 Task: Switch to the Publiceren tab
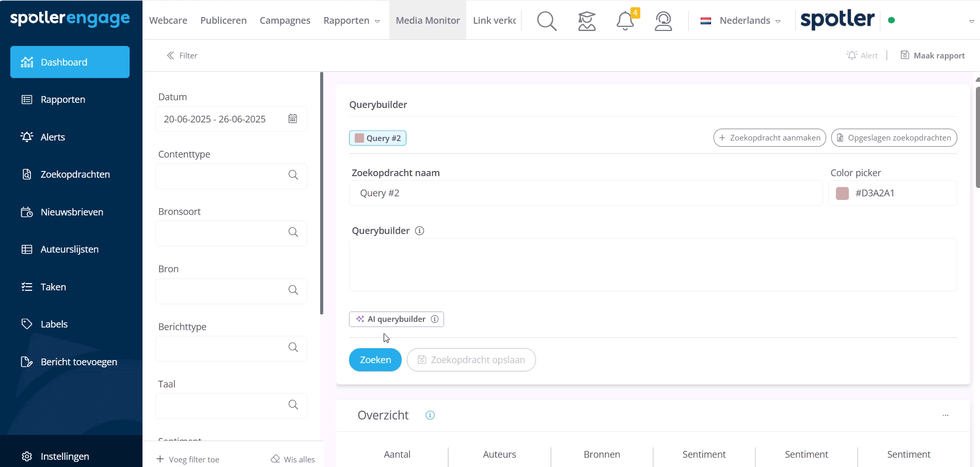(224, 20)
